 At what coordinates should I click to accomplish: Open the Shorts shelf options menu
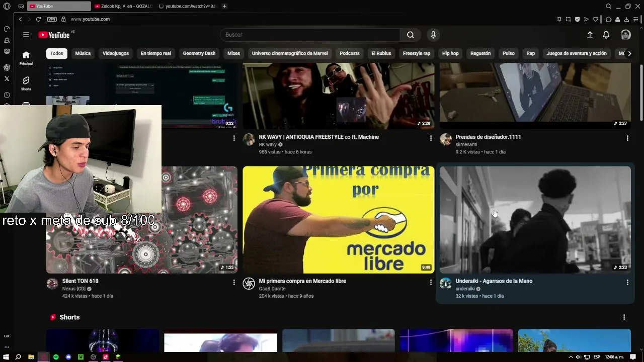pos(624,317)
